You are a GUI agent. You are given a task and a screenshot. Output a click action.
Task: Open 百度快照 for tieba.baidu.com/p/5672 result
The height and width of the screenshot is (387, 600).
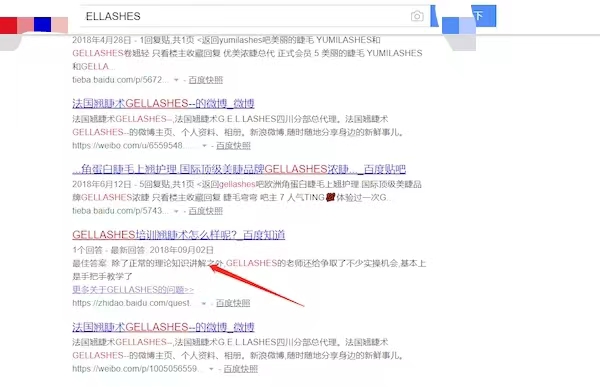click(x=205, y=80)
